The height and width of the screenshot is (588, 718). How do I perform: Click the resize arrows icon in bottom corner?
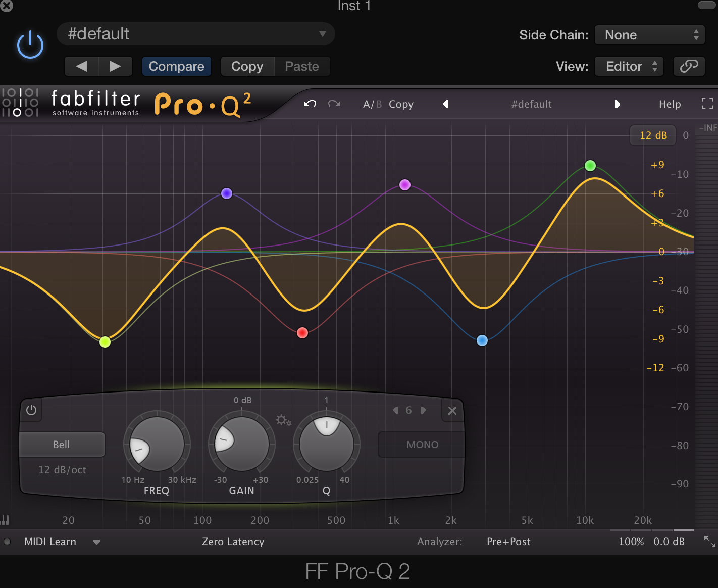coord(709,542)
